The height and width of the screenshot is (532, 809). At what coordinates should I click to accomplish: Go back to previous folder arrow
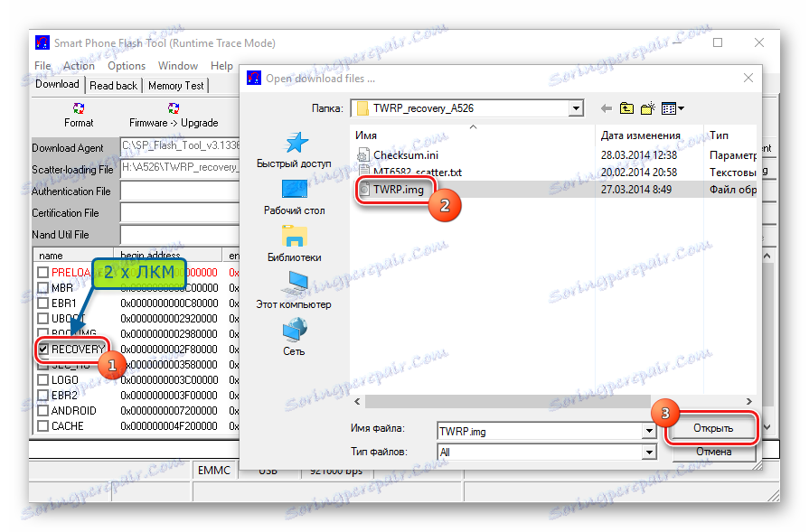pos(607,108)
